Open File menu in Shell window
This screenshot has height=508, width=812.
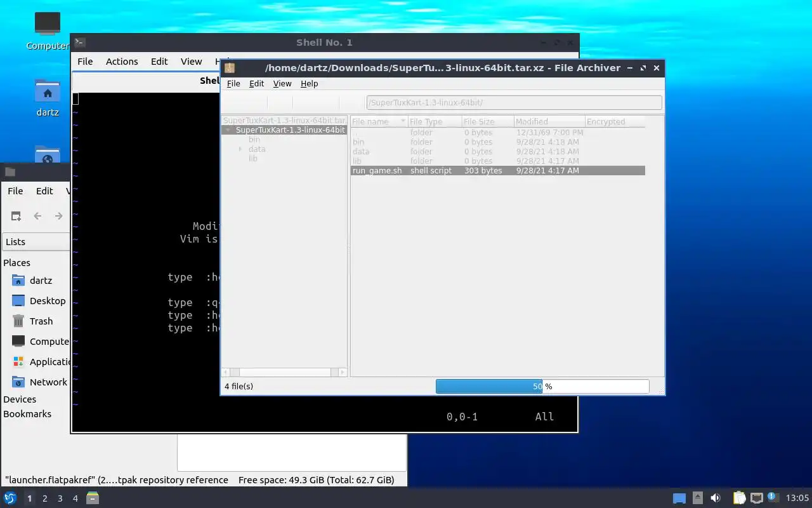click(x=85, y=62)
